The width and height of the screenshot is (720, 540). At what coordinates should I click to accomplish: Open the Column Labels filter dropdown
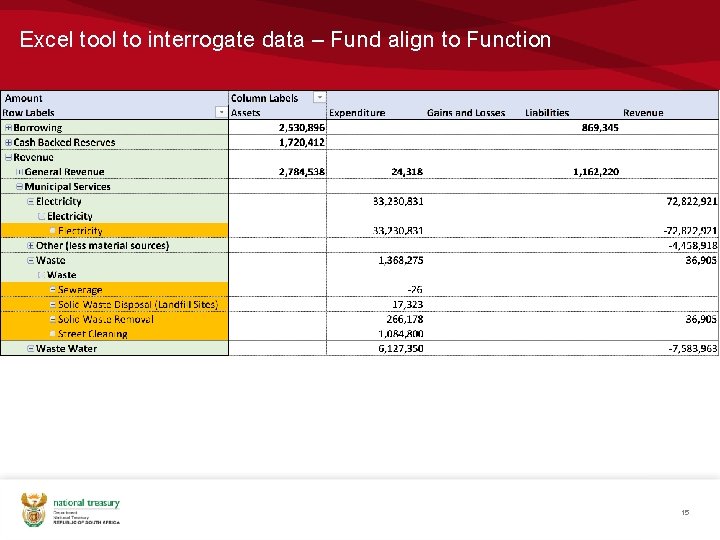[x=319, y=97]
